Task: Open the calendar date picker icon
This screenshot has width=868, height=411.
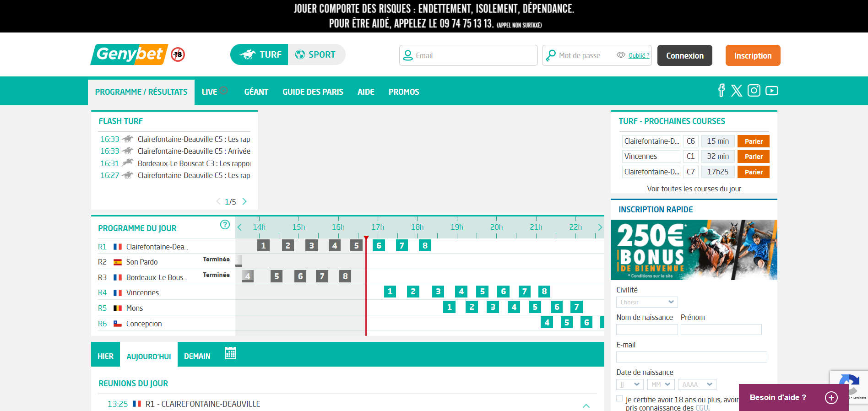Action: [230, 353]
